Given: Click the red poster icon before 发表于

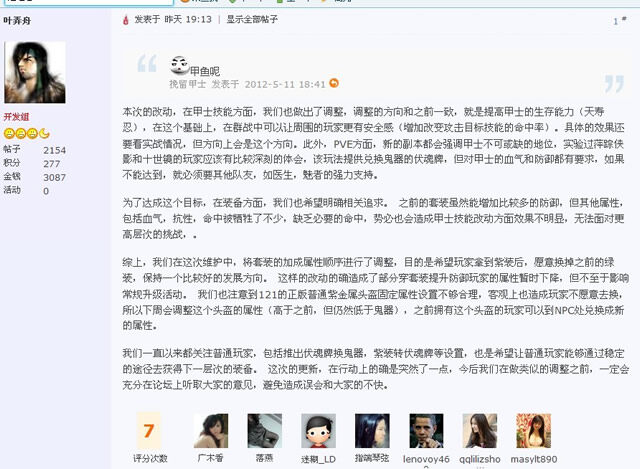Looking at the screenshot, I should tap(126, 20).
